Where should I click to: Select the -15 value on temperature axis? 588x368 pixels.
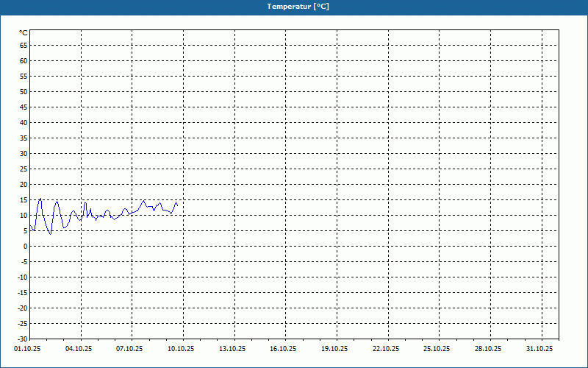click(23, 292)
